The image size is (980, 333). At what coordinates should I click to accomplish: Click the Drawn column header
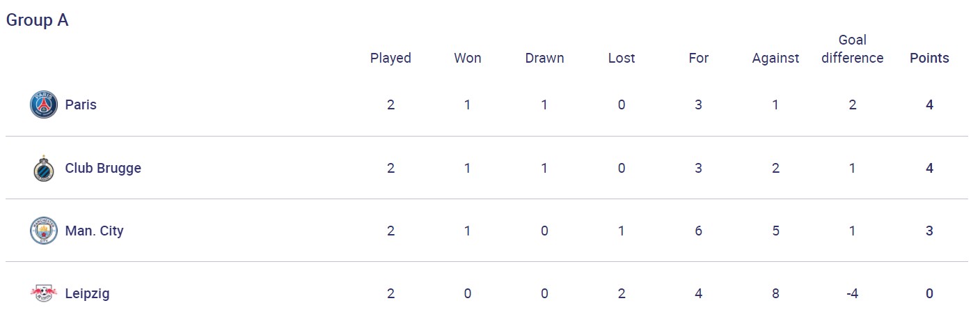point(544,59)
